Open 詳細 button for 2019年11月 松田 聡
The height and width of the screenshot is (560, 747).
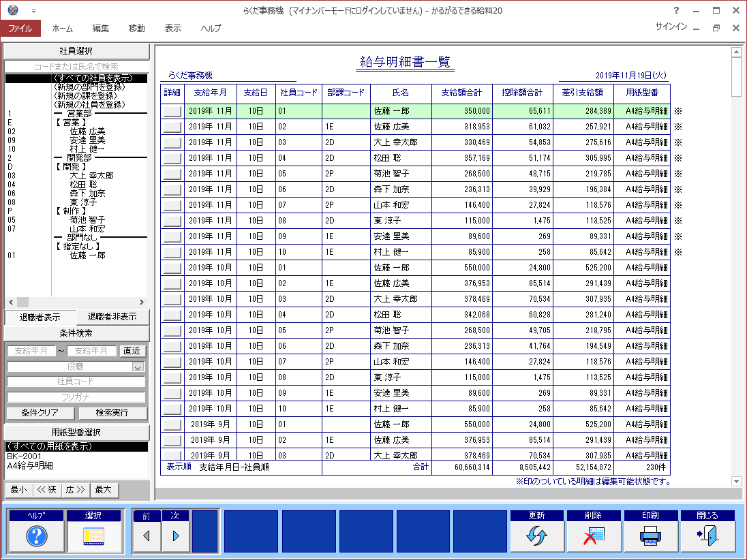point(172,159)
